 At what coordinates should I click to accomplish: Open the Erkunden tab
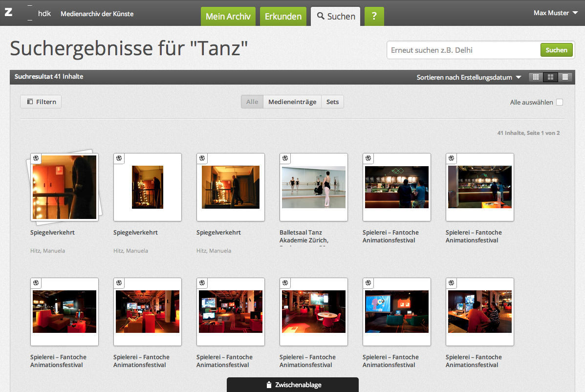point(283,16)
